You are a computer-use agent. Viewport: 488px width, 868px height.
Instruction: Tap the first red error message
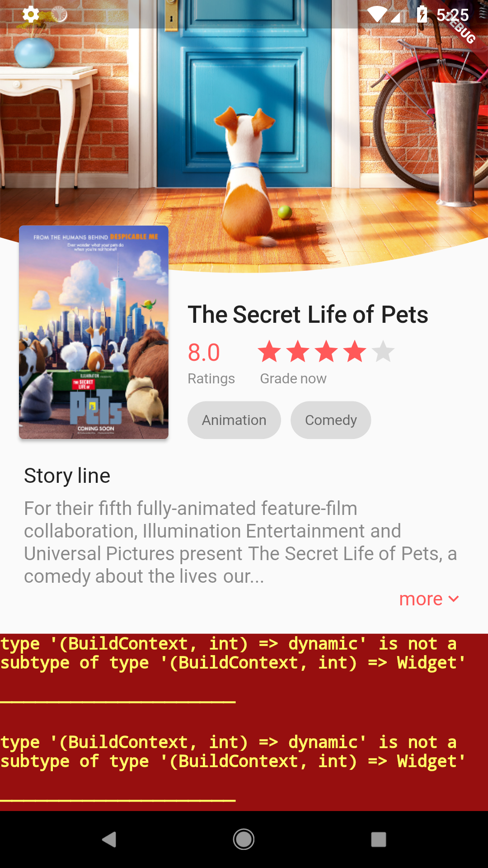233,653
